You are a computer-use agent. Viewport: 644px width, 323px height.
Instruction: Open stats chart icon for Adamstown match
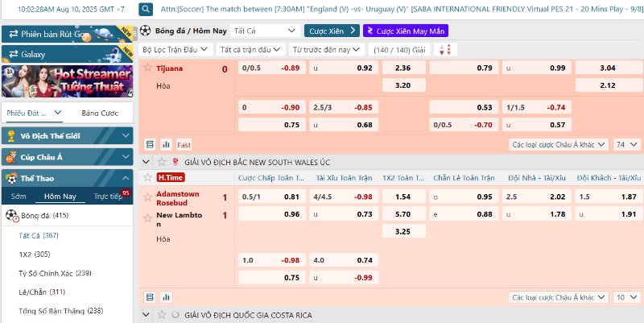tap(167, 297)
